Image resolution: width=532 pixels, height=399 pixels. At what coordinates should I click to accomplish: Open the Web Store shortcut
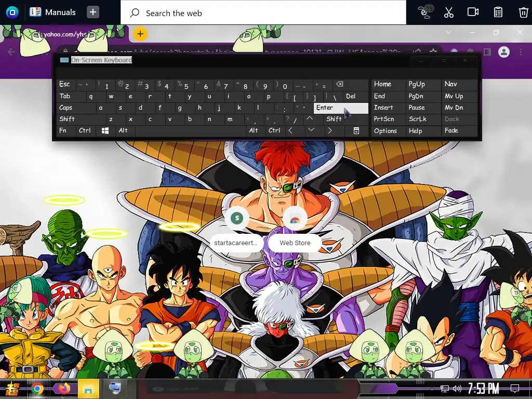tap(295, 243)
